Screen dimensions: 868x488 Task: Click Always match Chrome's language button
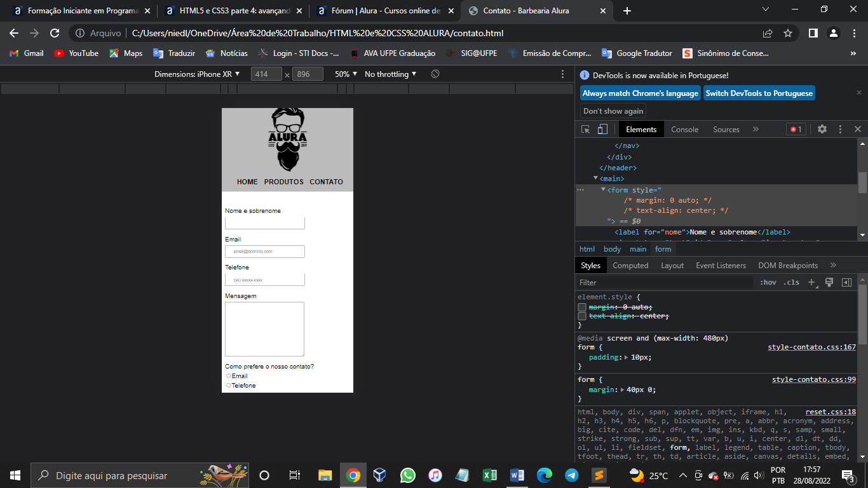[641, 93]
